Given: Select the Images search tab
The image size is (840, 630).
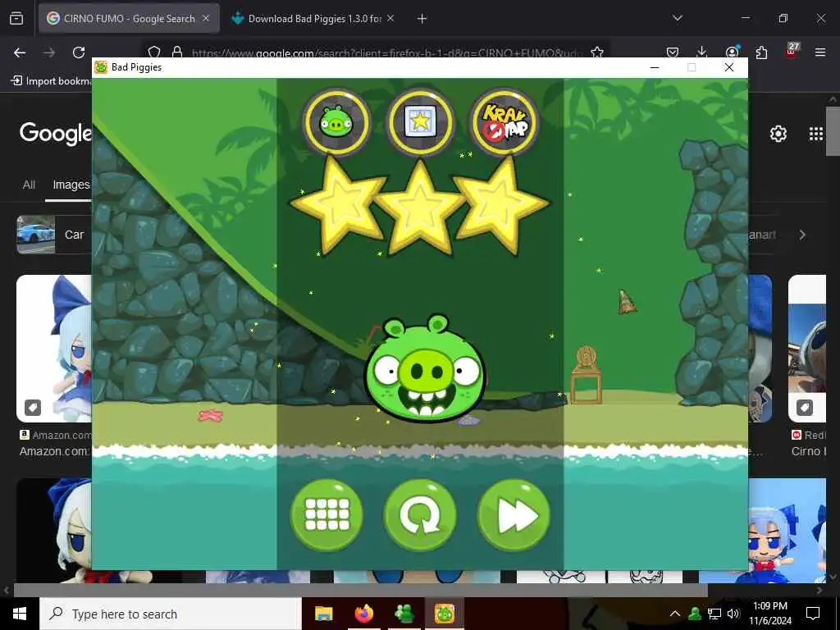Looking at the screenshot, I should tap(71, 185).
